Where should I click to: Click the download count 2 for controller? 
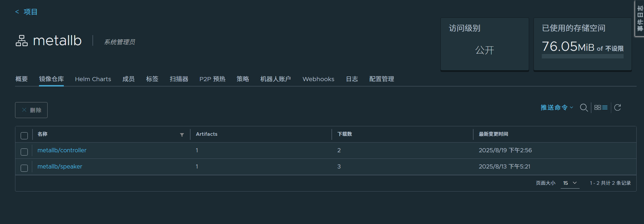click(339, 150)
